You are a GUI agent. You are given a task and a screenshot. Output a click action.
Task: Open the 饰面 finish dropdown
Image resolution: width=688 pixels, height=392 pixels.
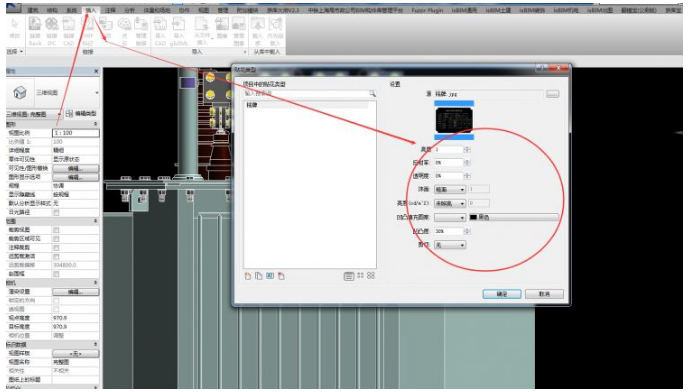click(x=450, y=190)
